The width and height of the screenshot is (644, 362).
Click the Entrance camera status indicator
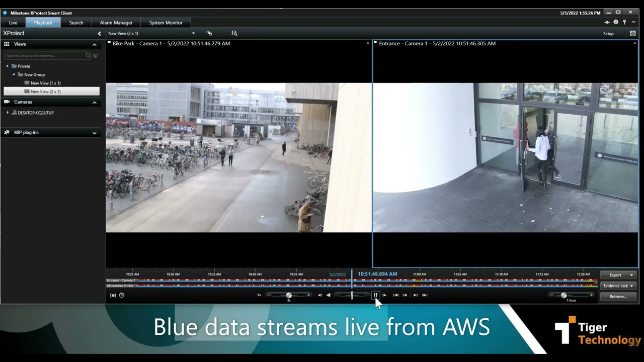[x=635, y=43]
